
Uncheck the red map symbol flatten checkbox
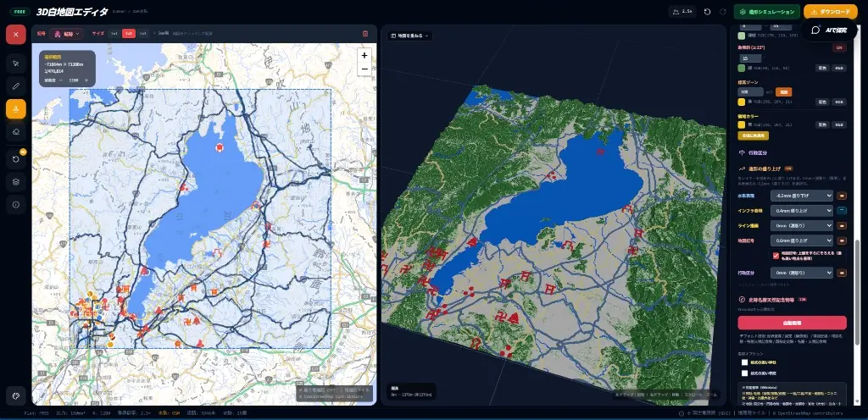pos(776,256)
